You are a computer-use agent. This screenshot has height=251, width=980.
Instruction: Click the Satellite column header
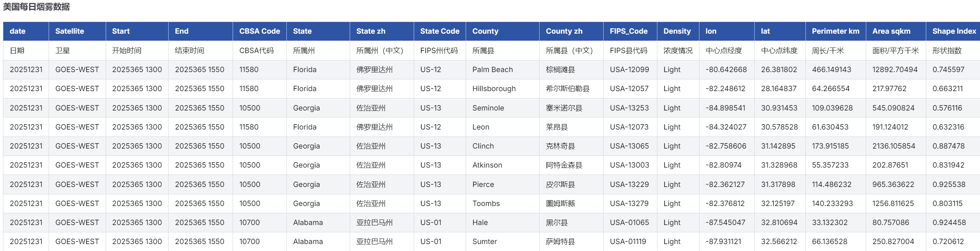70,31
